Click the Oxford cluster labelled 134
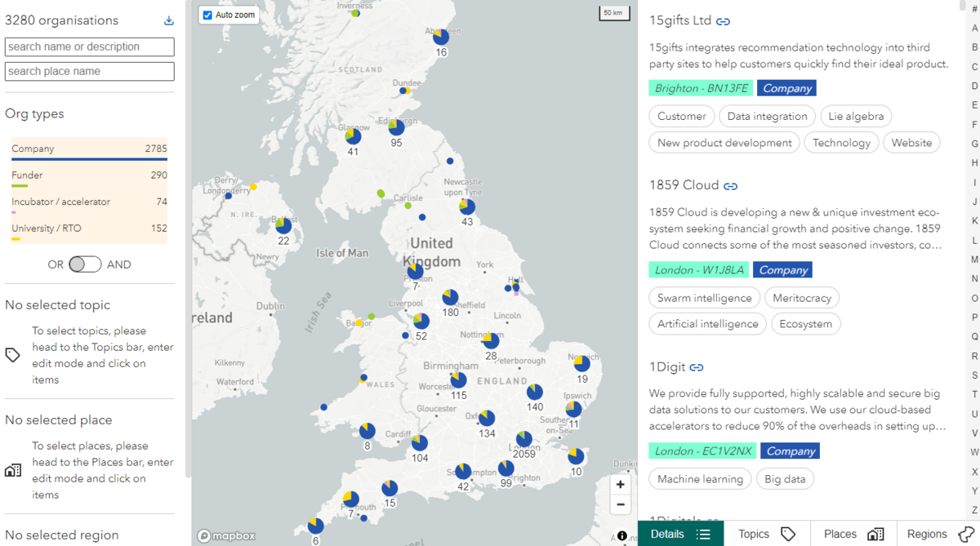This screenshot has height=546, width=980. tap(487, 419)
